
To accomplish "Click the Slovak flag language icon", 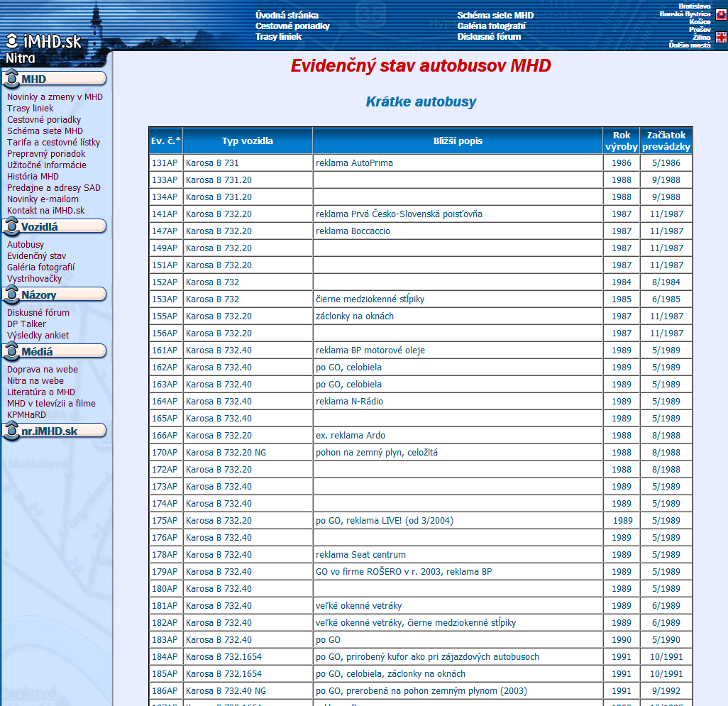I will tap(721, 15).
